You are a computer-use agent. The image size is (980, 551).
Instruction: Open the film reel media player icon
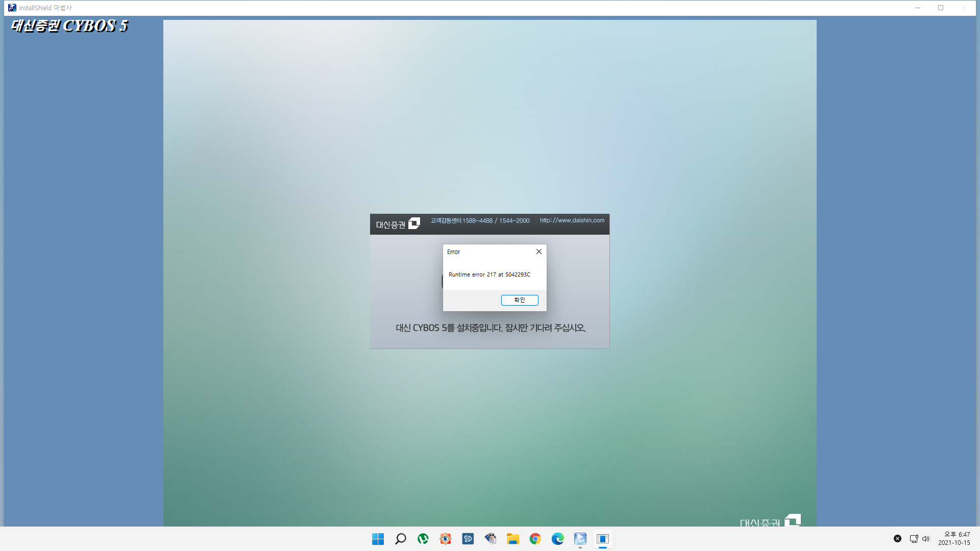coord(491,539)
